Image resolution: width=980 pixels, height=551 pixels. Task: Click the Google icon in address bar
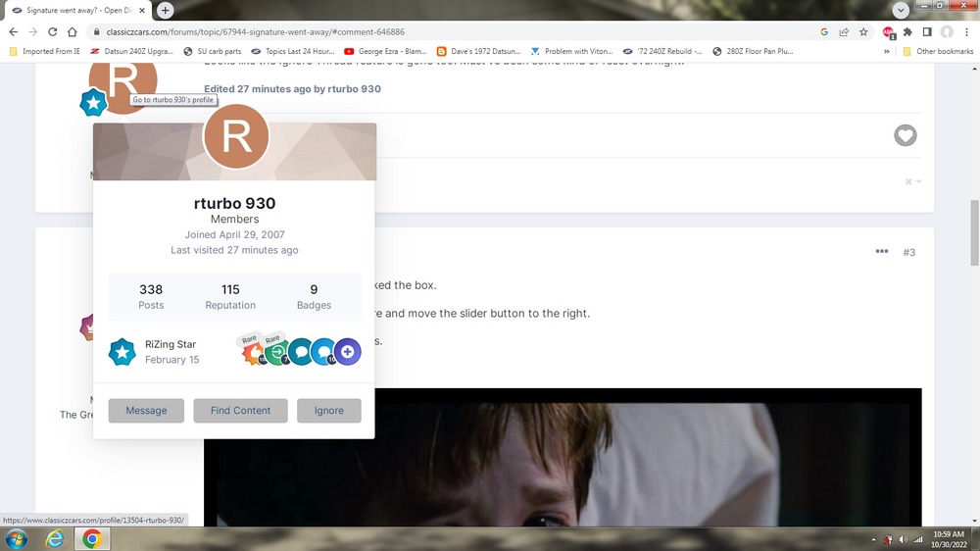824,32
